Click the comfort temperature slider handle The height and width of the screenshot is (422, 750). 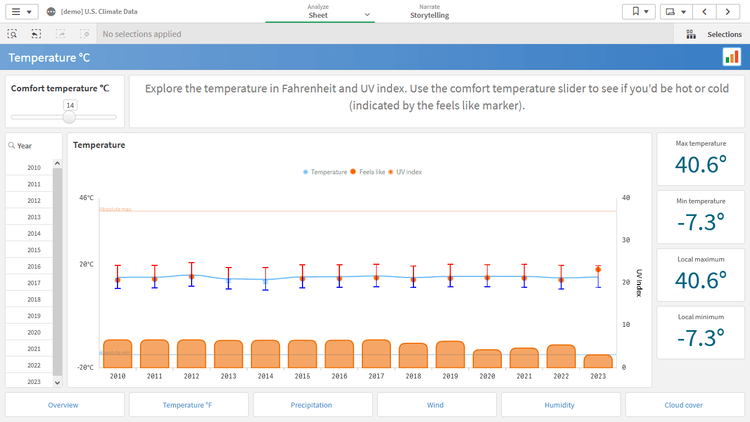[x=70, y=117]
